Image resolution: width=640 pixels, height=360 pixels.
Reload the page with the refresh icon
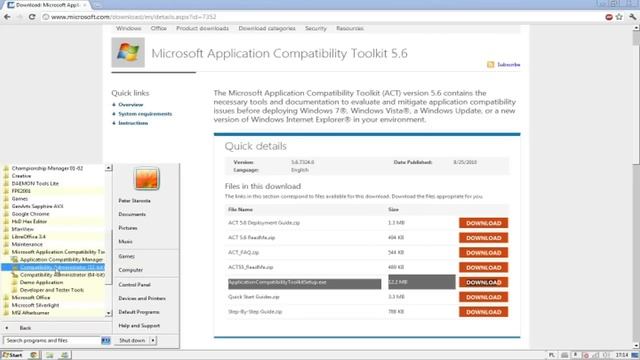click(32, 17)
